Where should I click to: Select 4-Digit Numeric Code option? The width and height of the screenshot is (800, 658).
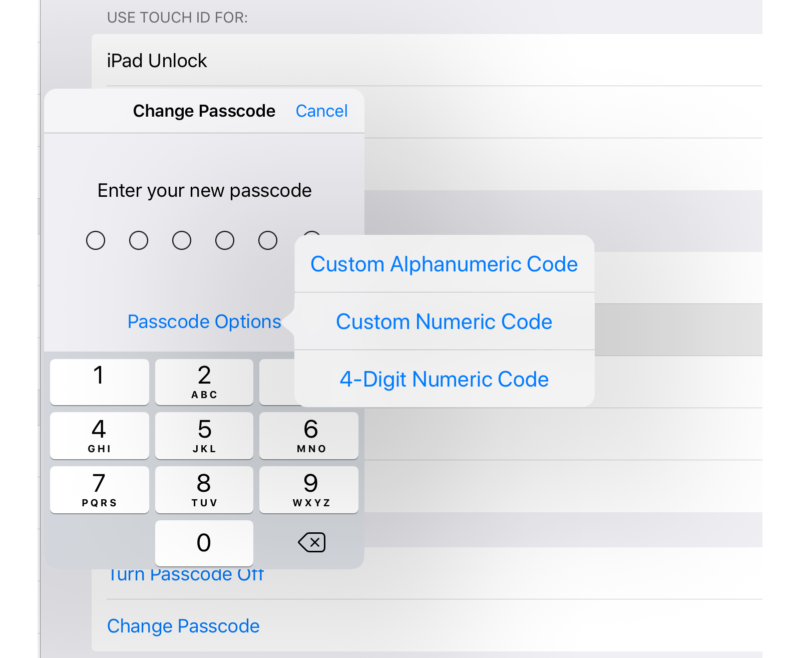click(x=444, y=379)
